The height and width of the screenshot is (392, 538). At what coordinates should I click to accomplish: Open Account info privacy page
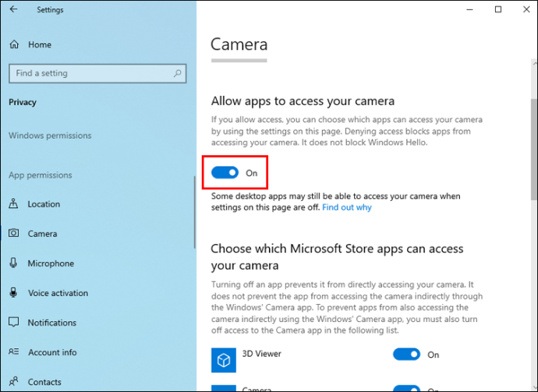tap(97, 352)
